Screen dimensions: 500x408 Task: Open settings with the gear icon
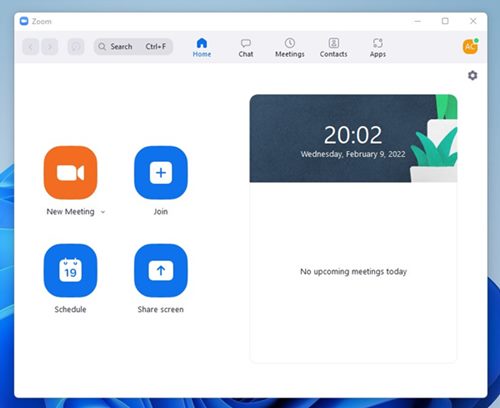pos(472,75)
